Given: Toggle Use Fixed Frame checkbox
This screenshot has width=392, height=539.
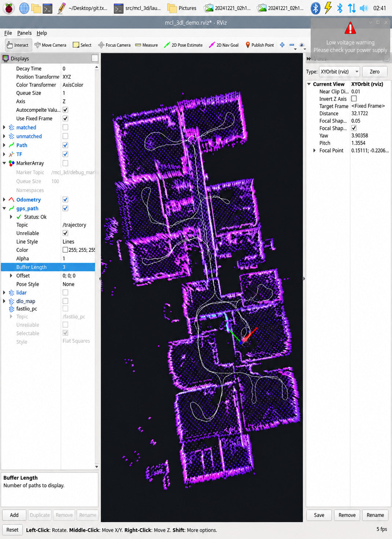Looking at the screenshot, I should 65,118.
